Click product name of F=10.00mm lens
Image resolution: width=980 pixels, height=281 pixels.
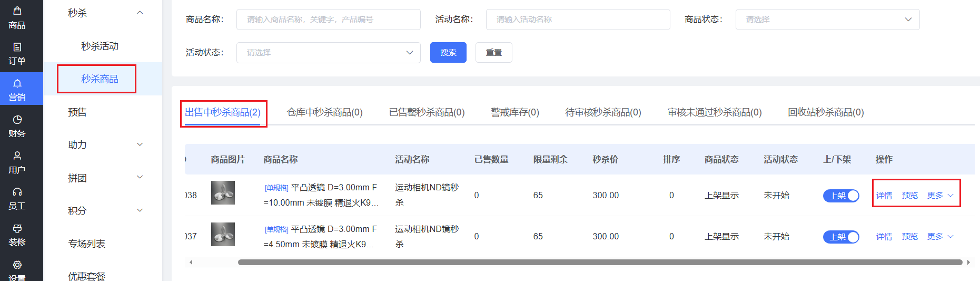pos(321,195)
